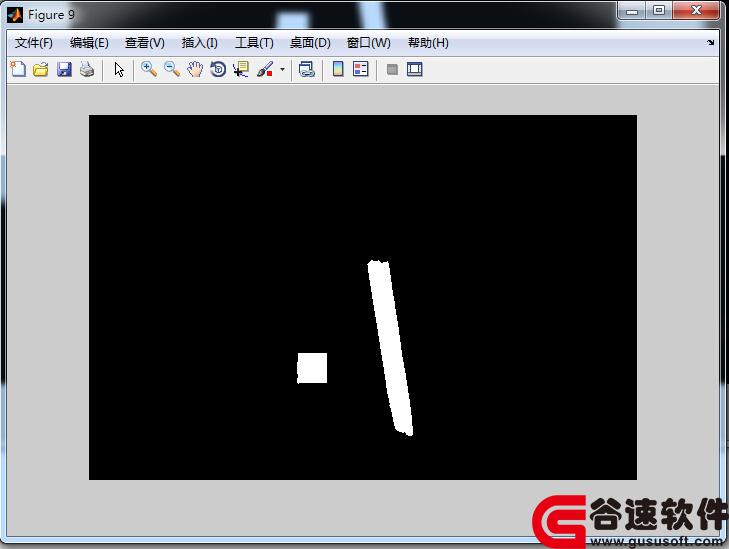Open the 编辑(E) menu
This screenshot has height=549, width=729.
point(89,43)
